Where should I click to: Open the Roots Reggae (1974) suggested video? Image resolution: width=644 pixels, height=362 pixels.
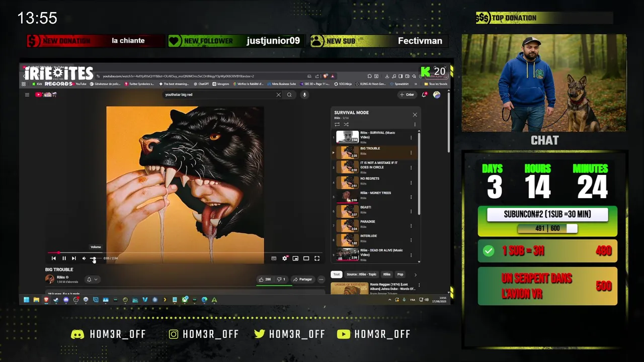(373, 288)
